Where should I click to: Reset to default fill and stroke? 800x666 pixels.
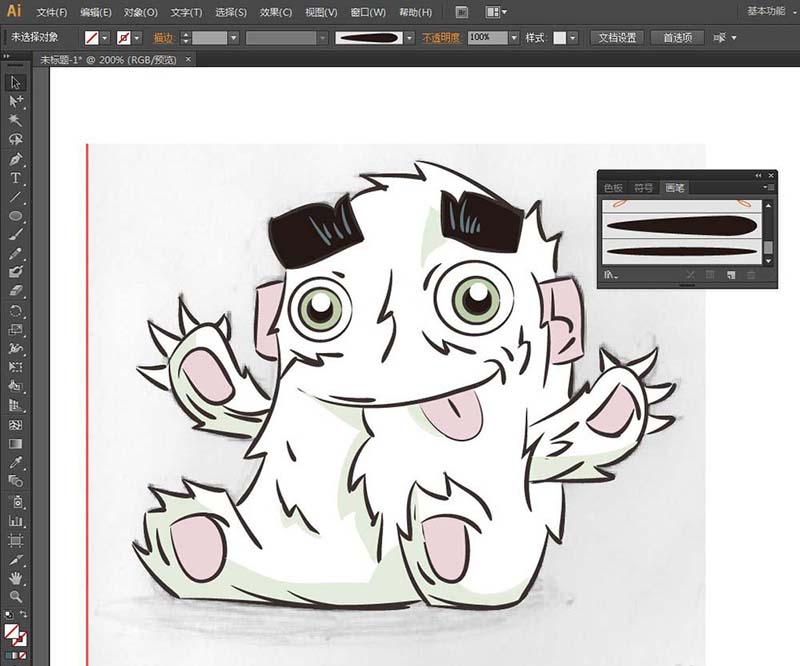pyautogui.click(x=8, y=614)
